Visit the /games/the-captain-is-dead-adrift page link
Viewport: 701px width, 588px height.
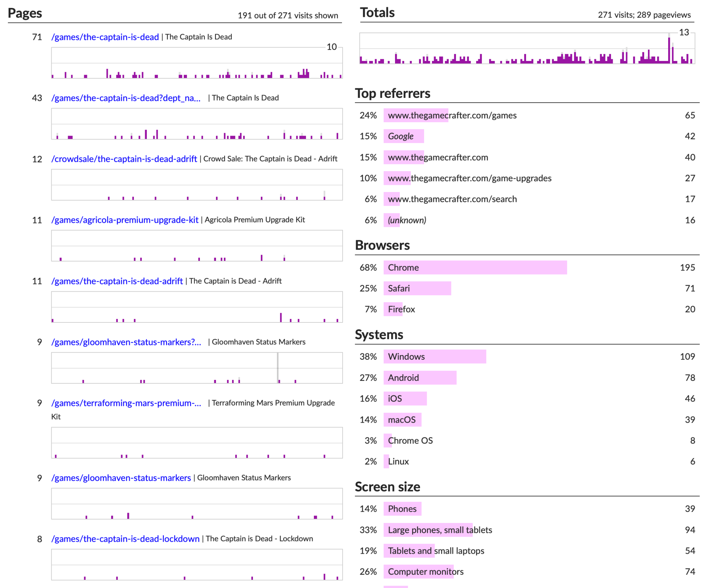click(117, 281)
